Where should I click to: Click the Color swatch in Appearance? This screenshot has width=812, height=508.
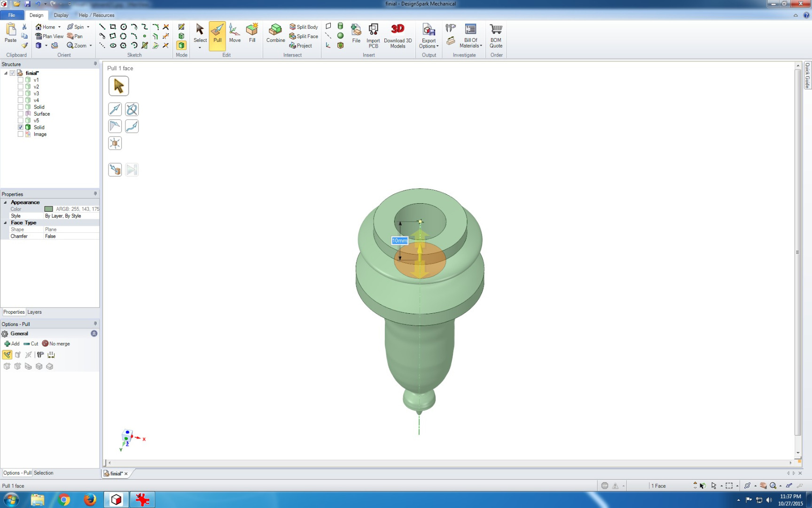click(x=48, y=209)
